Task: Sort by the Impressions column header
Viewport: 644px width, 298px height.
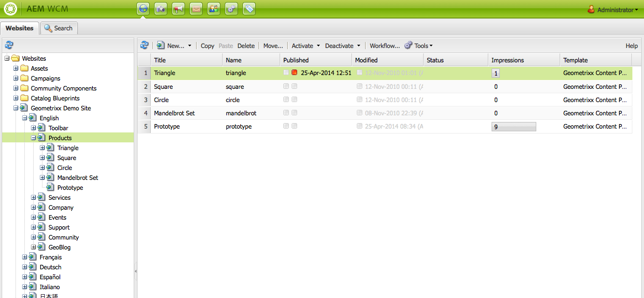Action: (x=524, y=60)
